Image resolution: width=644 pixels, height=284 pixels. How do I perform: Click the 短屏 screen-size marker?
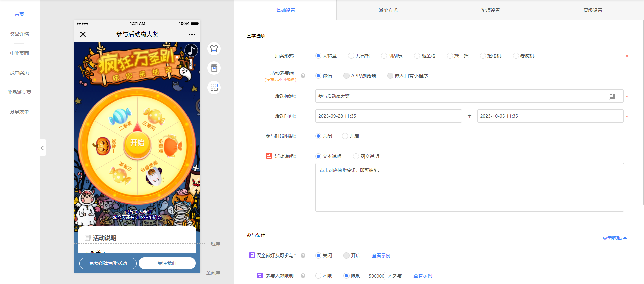[x=215, y=244]
